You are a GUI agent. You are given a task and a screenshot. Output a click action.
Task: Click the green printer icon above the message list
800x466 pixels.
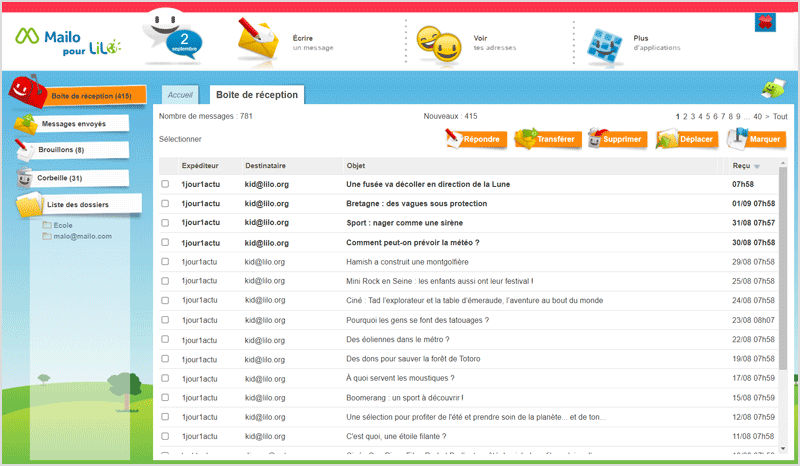773,89
